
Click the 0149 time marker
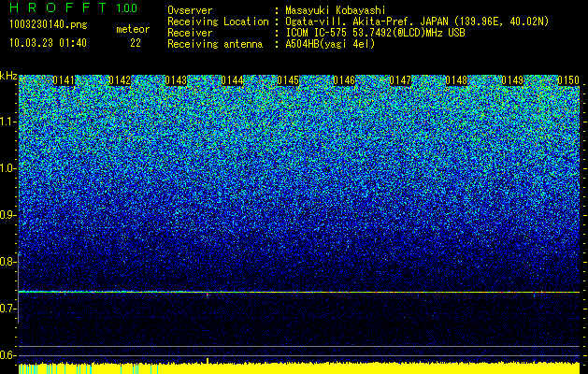coord(512,80)
